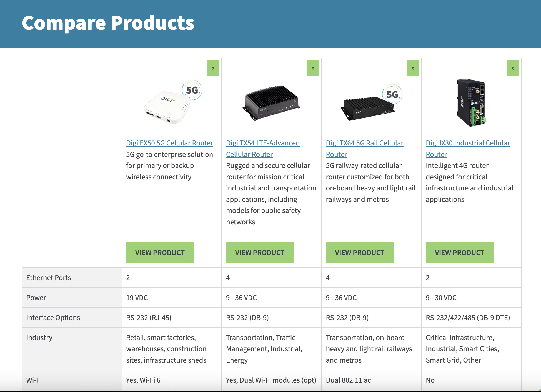
Task: Remove Digi EX50 from comparison with X button
Action: coord(213,68)
